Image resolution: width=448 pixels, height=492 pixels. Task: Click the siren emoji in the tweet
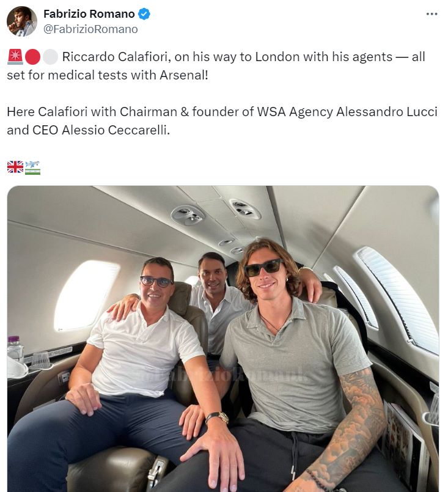tap(15, 57)
